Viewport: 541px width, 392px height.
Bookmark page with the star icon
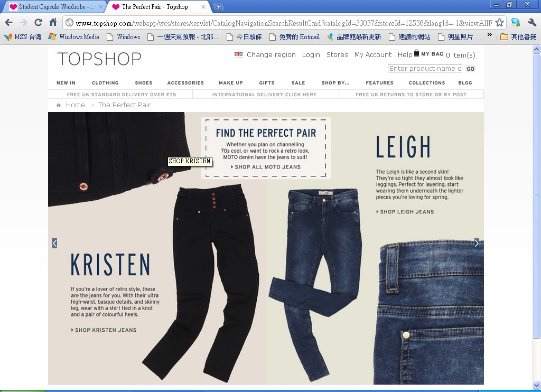point(499,23)
